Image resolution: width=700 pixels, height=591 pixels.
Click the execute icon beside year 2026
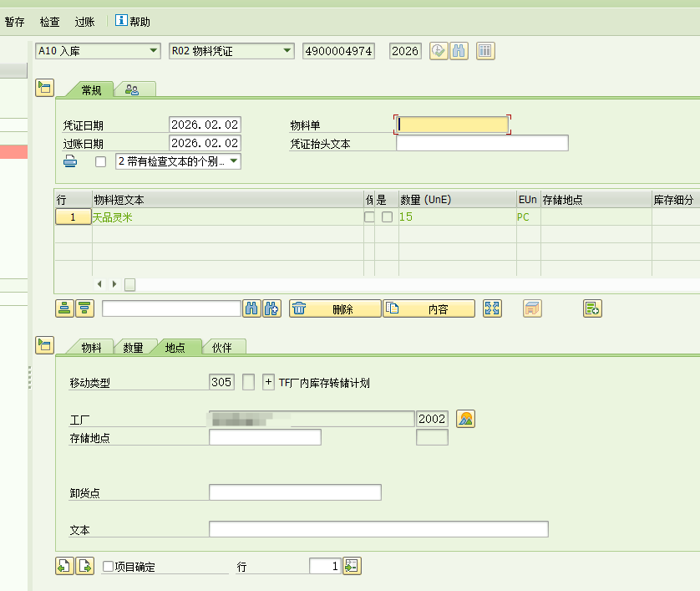[x=439, y=51]
